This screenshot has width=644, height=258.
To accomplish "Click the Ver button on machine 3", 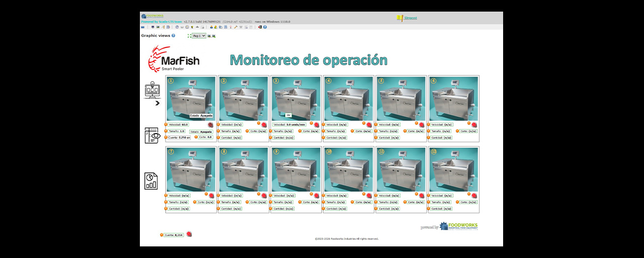I will pos(288,115).
